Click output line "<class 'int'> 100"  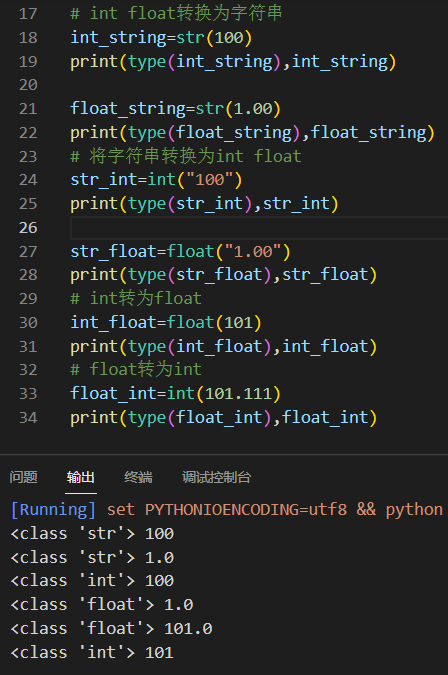92,581
